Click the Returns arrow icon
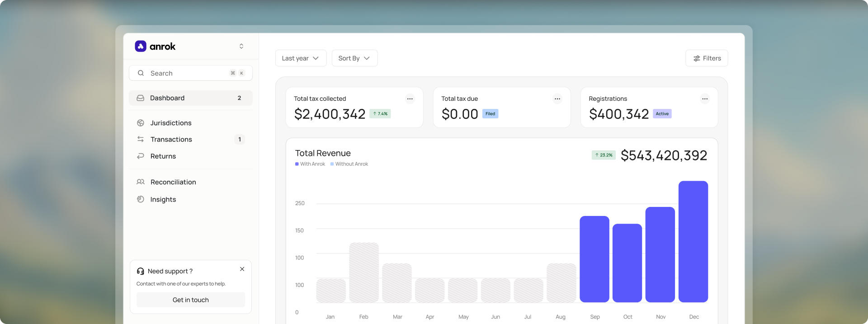 tap(141, 156)
